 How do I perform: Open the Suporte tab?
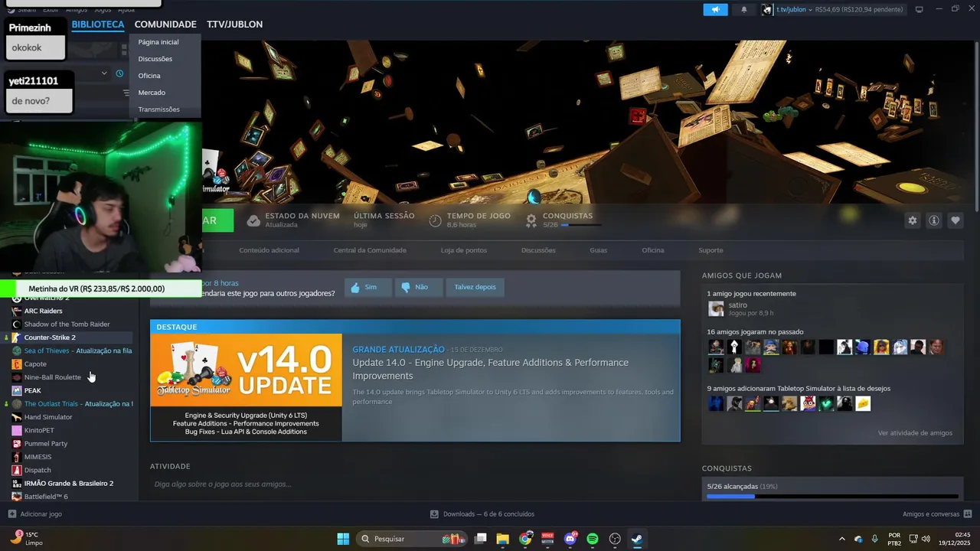point(710,250)
